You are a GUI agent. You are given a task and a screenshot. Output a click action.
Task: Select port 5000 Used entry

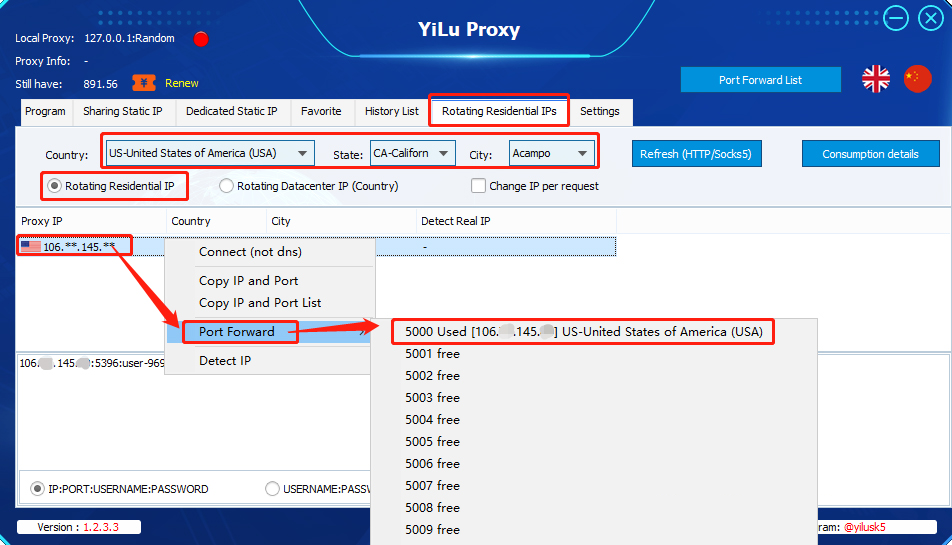pyautogui.click(x=584, y=332)
